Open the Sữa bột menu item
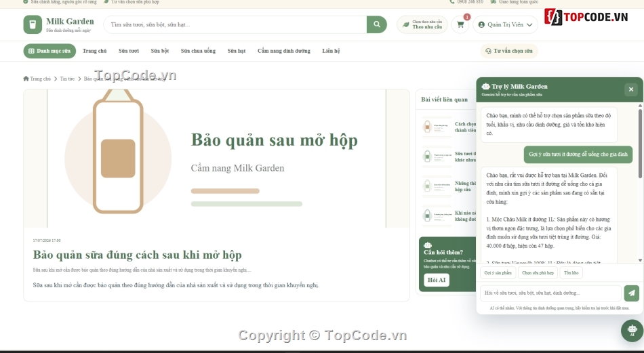Image resolution: width=644 pixels, height=353 pixels. pos(160,51)
